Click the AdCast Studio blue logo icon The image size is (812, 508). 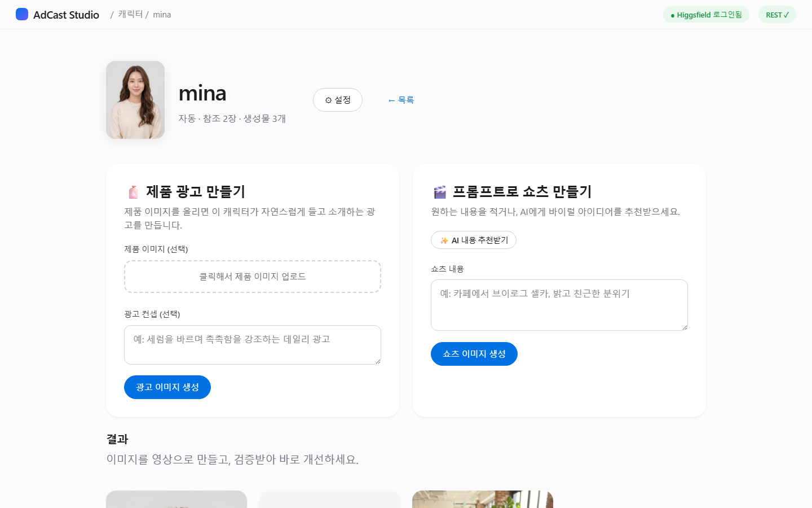(22, 14)
